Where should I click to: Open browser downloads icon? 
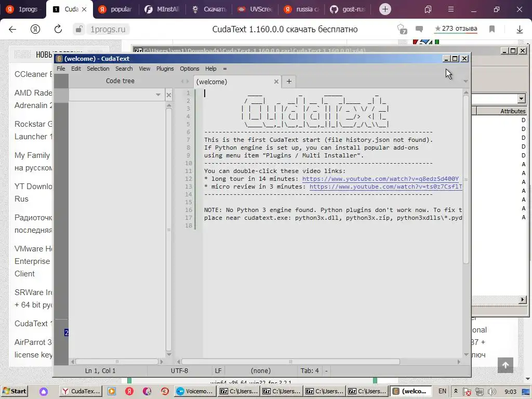coord(520,30)
